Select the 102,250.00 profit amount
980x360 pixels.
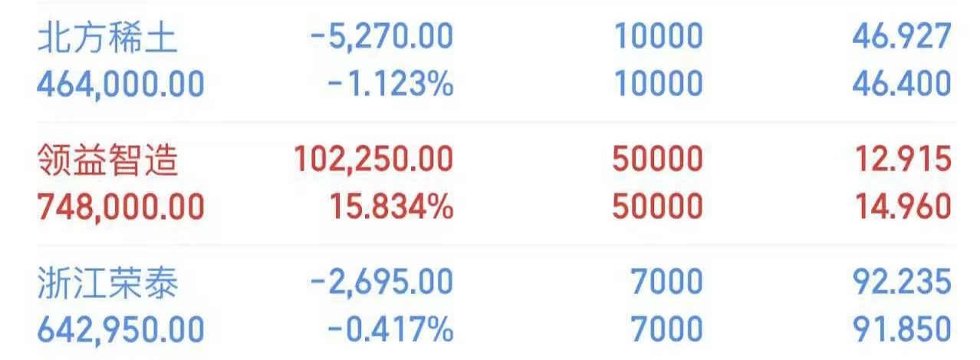click(373, 160)
